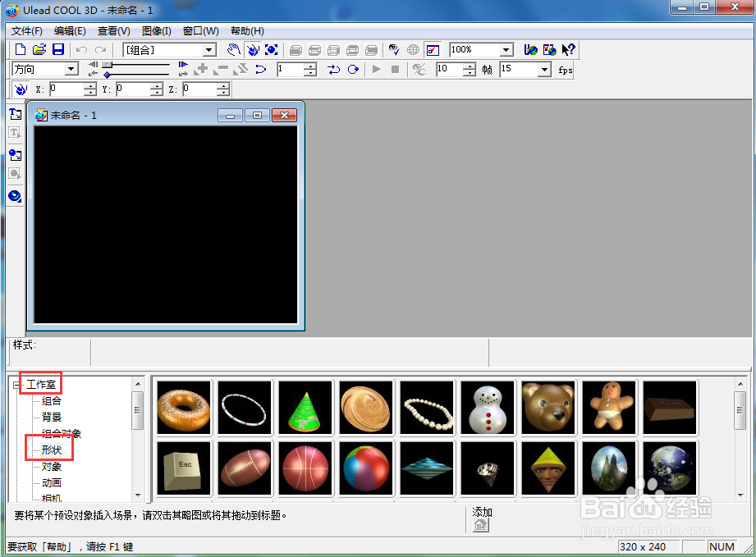The height and width of the screenshot is (557, 756).
Task: Open the [组合] object list dropdown
Action: 208,50
